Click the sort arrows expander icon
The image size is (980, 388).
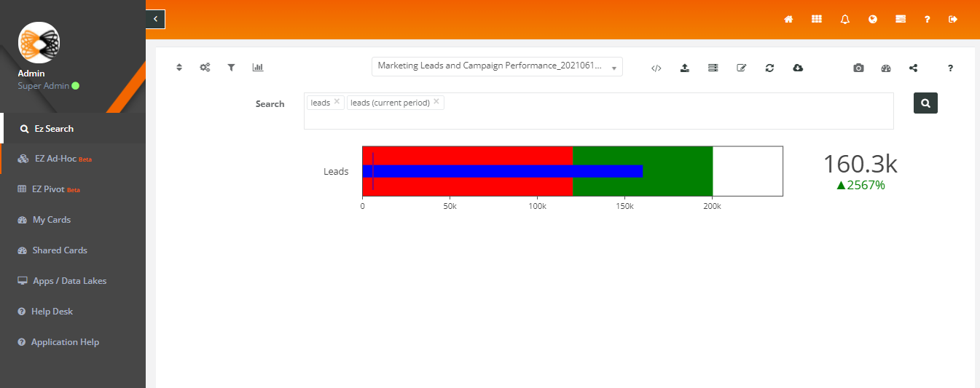click(179, 67)
